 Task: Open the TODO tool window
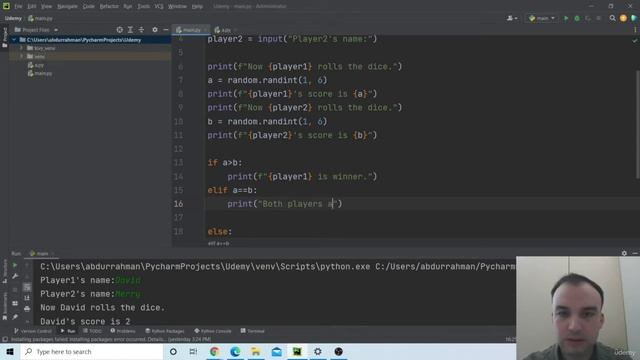tap(92, 331)
